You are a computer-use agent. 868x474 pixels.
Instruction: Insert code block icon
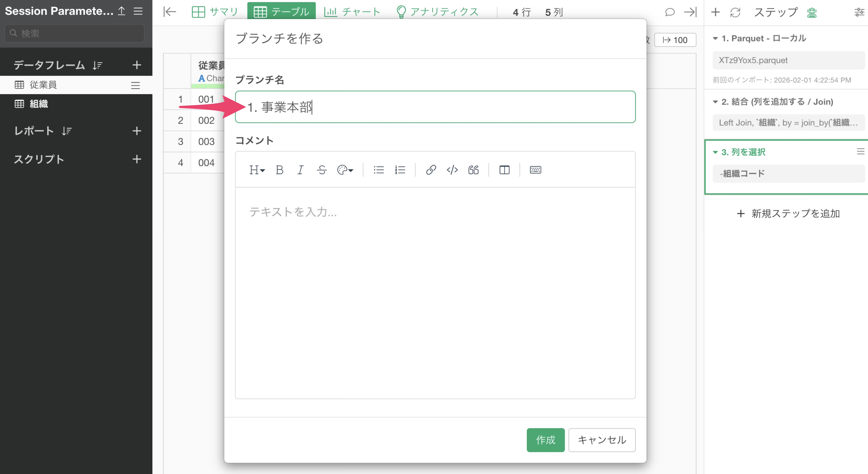[x=452, y=170]
